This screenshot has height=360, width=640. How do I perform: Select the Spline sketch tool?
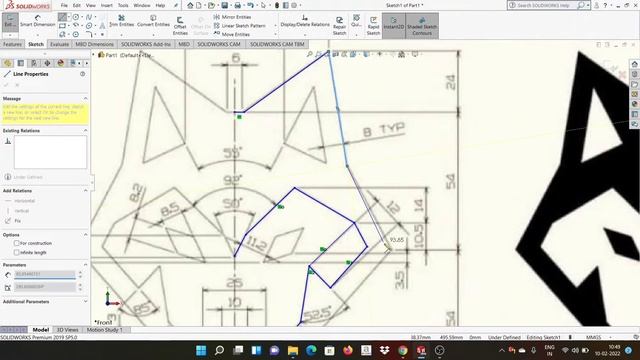click(89, 17)
